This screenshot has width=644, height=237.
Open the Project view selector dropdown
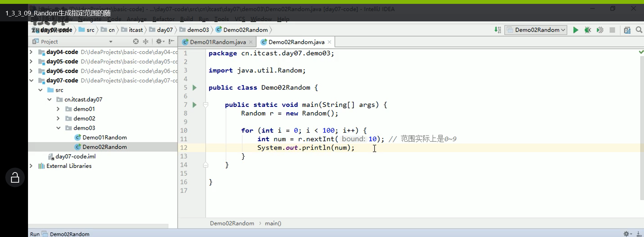click(x=111, y=42)
